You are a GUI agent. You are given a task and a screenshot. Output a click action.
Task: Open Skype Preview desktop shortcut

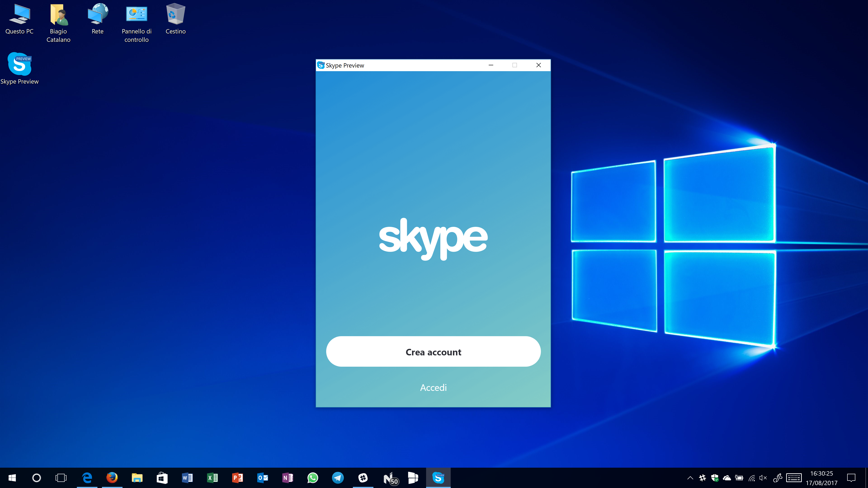point(19,69)
